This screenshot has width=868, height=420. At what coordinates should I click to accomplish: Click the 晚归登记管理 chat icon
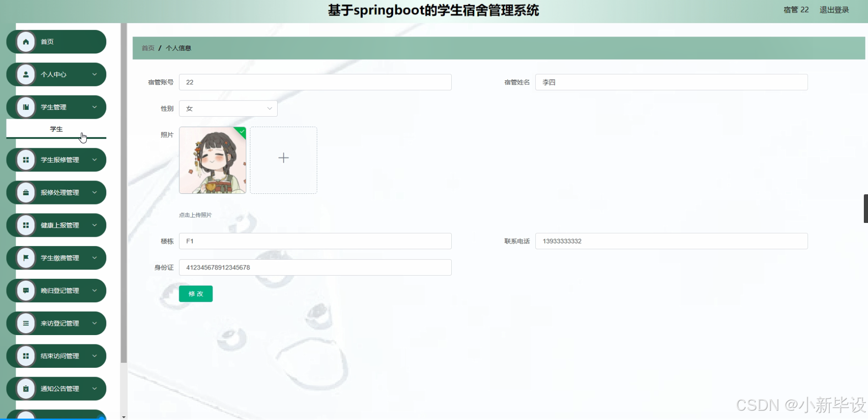[26, 290]
